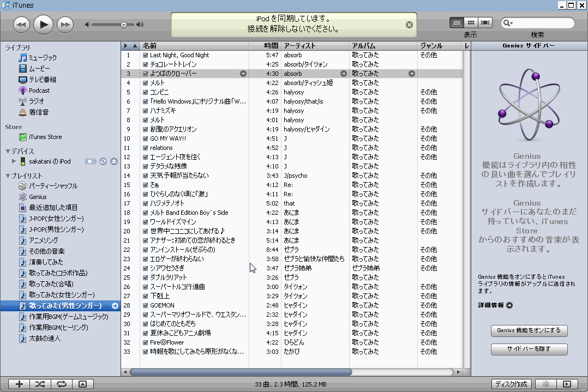The width and height of the screenshot is (588, 392).
Task: Open ラジオ in the sidebar
Action: point(31,101)
